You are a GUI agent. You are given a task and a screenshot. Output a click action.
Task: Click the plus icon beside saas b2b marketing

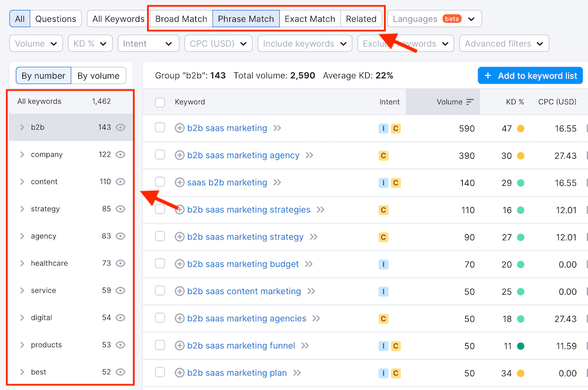tap(180, 182)
